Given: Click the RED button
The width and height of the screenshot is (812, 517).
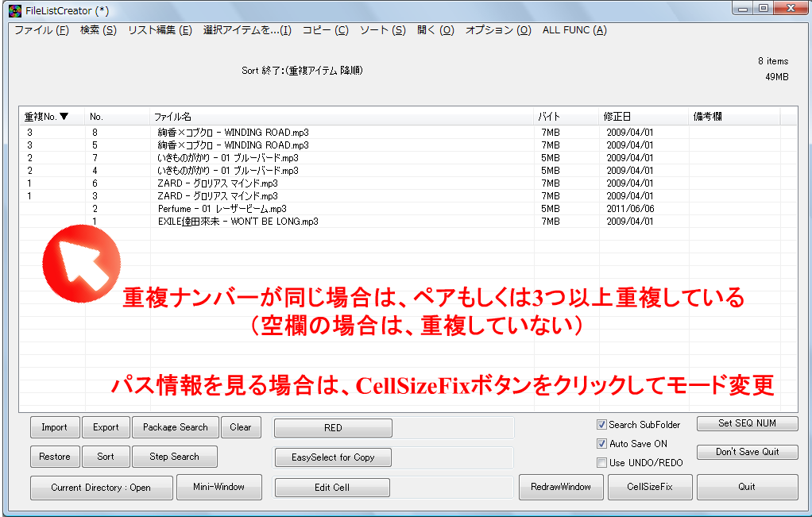Looking at the screenshot, I should point(332,427).
